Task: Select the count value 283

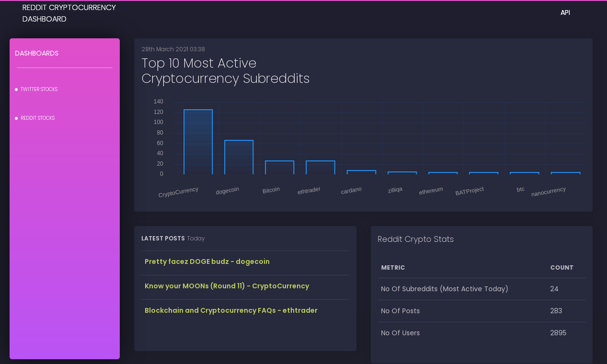Action: pos(556,311)
